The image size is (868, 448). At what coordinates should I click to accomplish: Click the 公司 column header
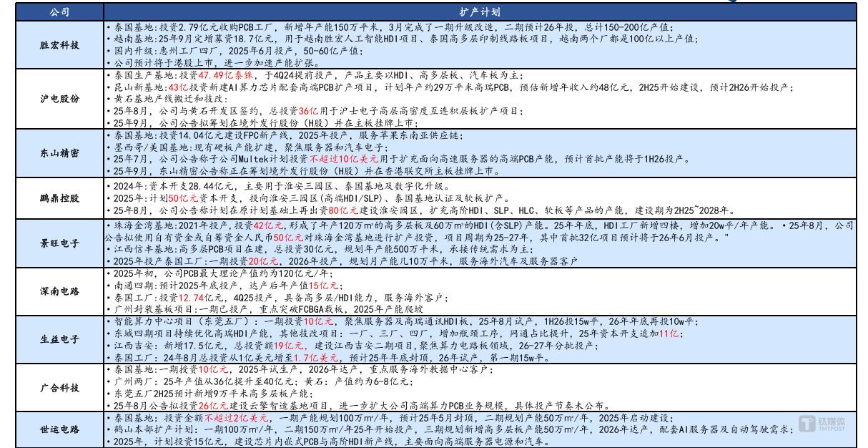tap(59, 12)
